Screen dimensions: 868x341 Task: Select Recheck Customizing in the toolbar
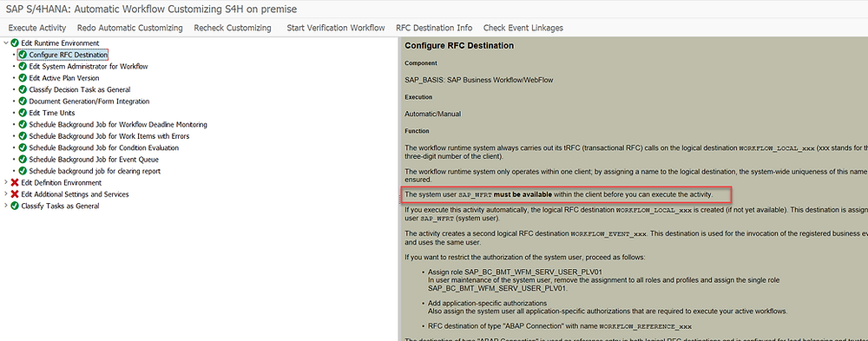coord(233,28)
